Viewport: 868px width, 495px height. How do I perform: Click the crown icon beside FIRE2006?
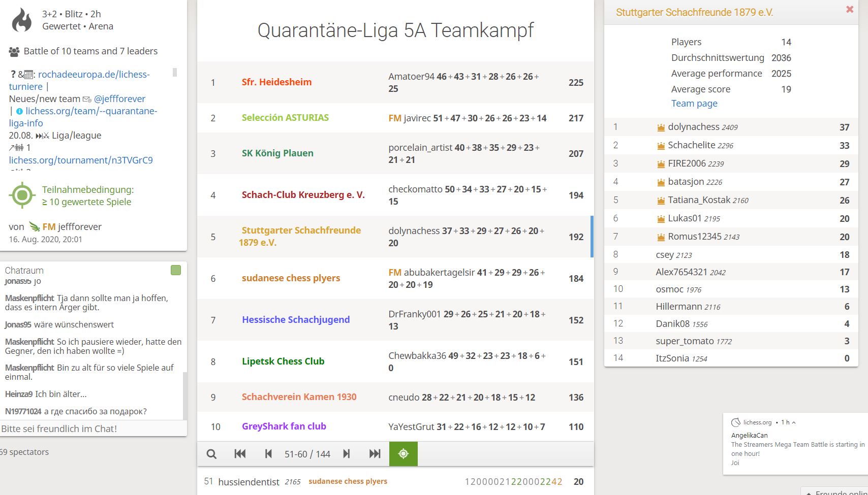click(661, 164)
